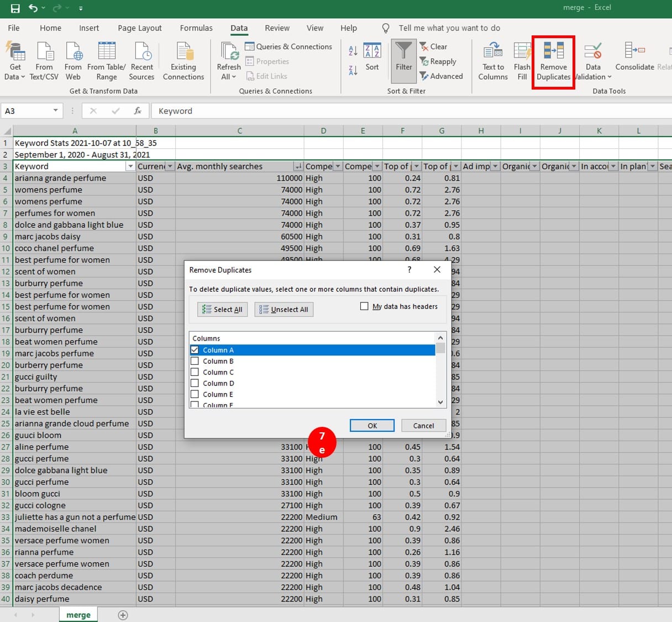Check the Column C checkbox
This screenshot has height=622, width=672.
coord(195,372)
